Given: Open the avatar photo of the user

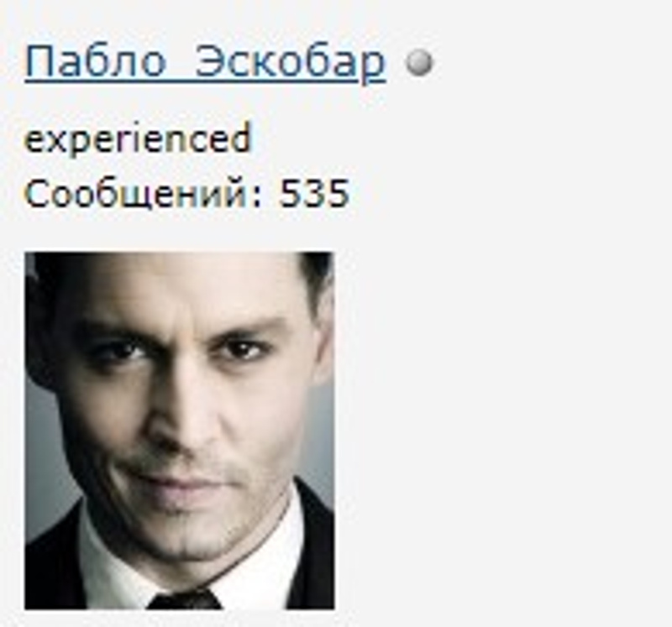Looking at the screenshot, I should point(180,431).
